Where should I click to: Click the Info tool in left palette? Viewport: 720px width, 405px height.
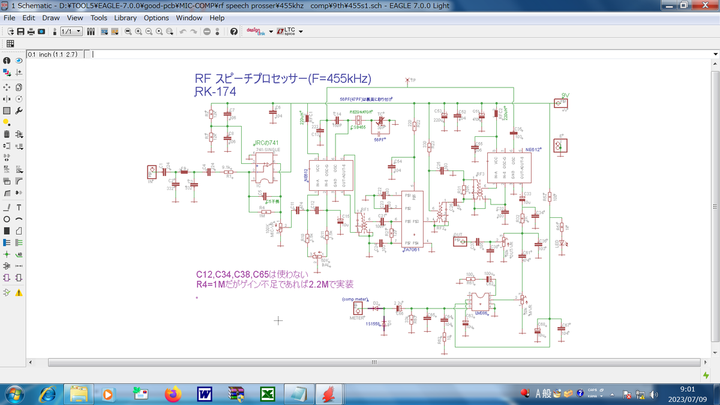[x=7, y=61]
